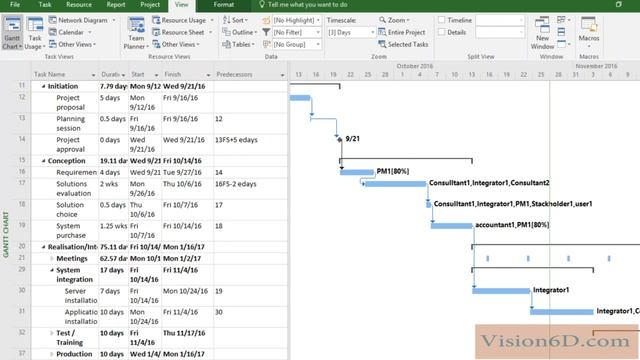The image size is (640, 360).
Task: Zoom to Selected Tasks
Action: pos(403,44)
